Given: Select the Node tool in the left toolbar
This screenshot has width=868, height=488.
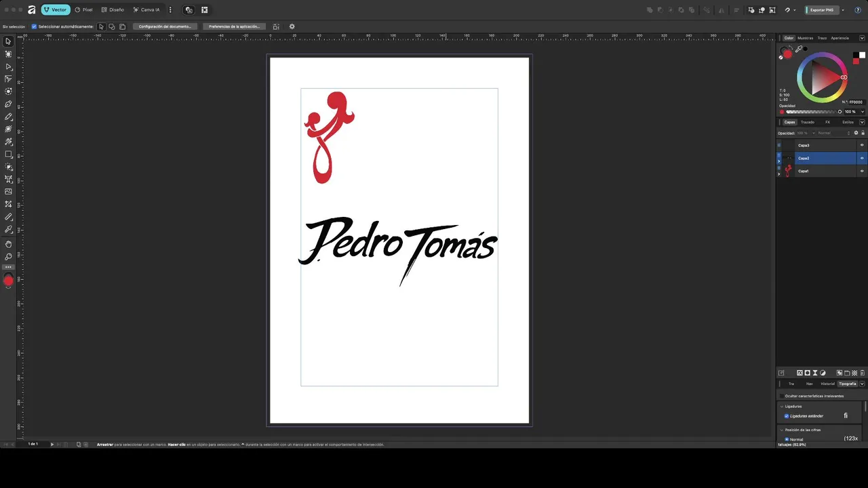Looking at the screenshot, I should [8, 66].
